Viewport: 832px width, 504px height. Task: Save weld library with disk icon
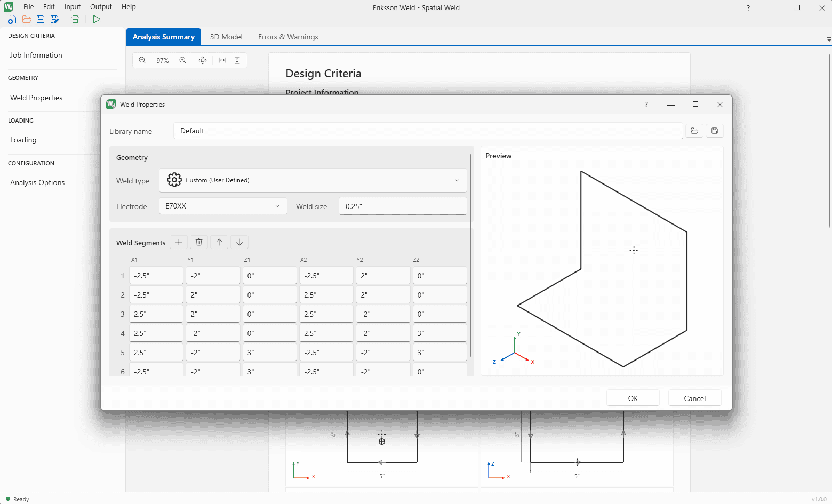[715, 131]
